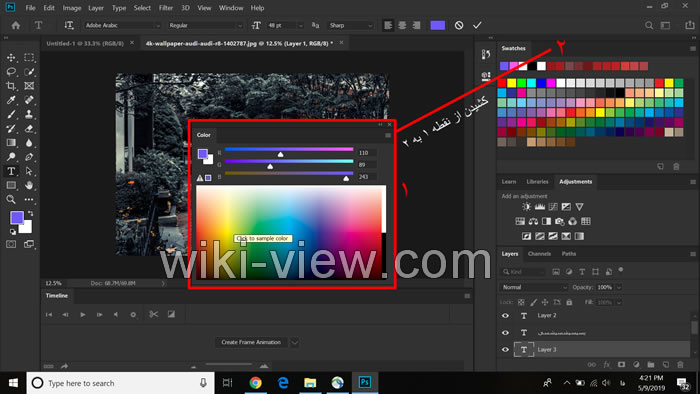Click Create Frame Animation button
This screenshot has height=394, width=700.
pos(251,342)
